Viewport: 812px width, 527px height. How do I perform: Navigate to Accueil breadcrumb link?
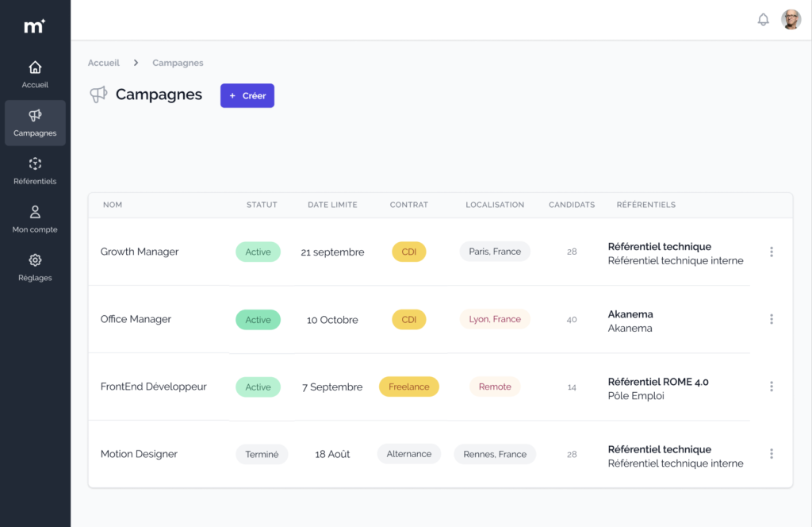pyautogui.click(x=104, y=63)
